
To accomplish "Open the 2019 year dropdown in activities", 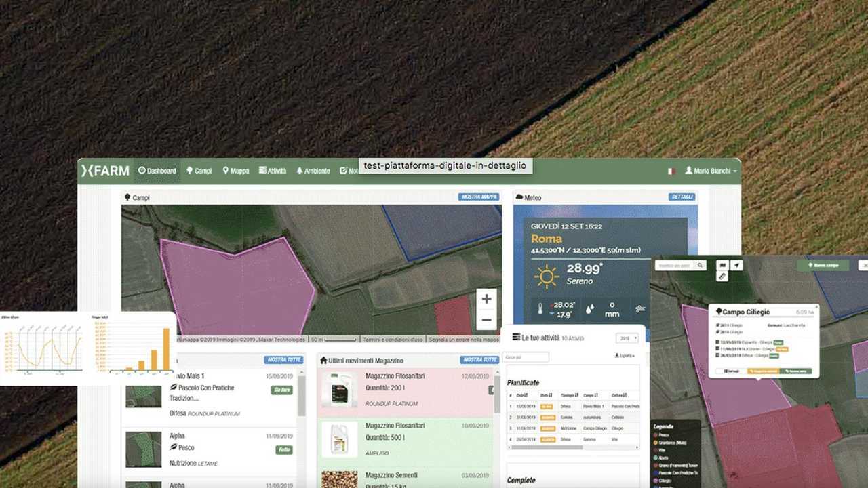I will (627, 338).
